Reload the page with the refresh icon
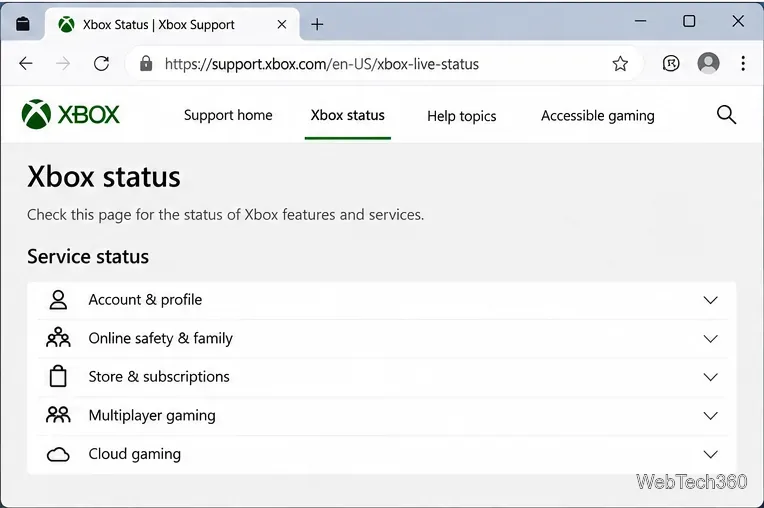Image resolution: width=764 pixels, height=508 pixels. [101, 63]
